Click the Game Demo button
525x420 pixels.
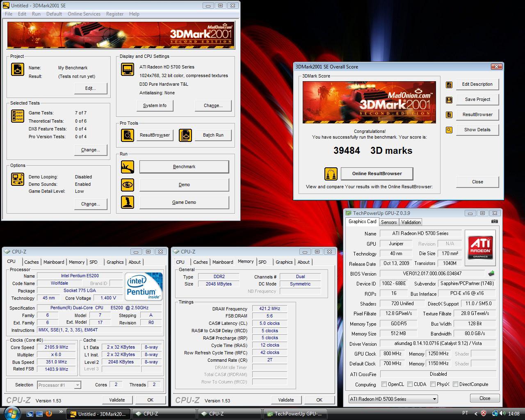point(184,202)
